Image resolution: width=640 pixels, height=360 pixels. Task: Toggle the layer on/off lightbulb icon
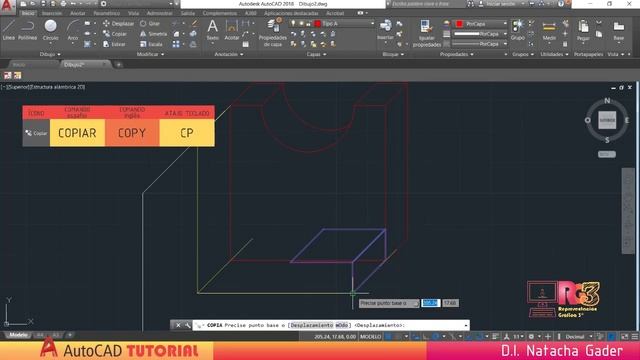293,24
